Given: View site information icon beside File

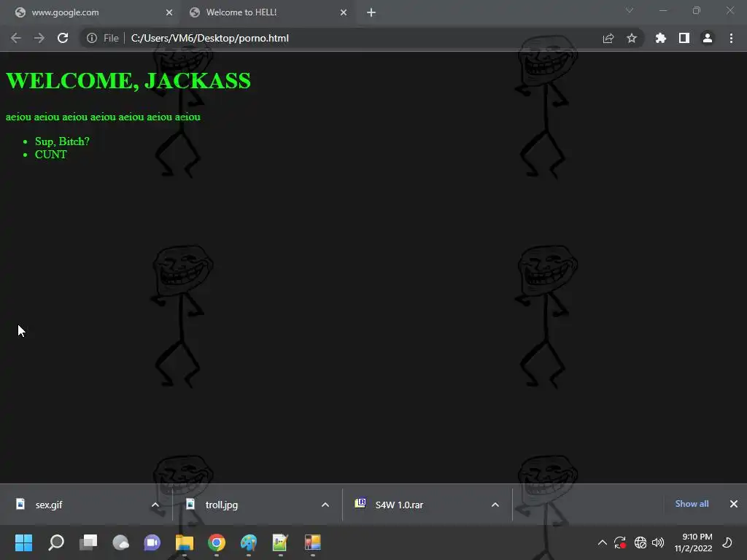Looking at the screenshot, I should pos(92,38).
